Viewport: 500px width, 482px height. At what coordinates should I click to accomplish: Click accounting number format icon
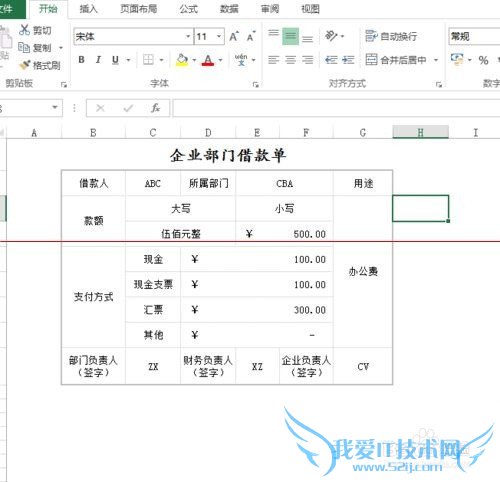coord(457,60)
